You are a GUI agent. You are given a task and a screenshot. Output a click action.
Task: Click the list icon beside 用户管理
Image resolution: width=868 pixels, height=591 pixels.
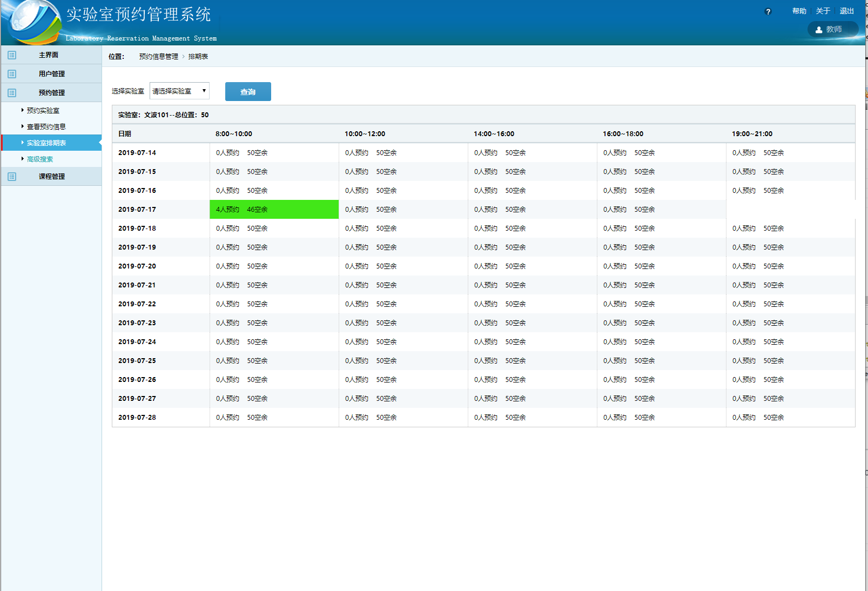click(12, 74)
